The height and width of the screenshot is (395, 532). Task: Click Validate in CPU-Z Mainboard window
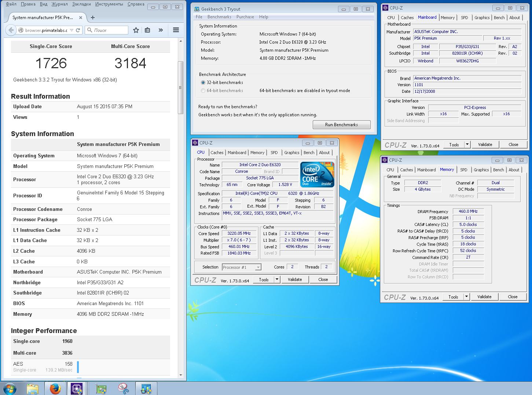(x=485, y=145)
